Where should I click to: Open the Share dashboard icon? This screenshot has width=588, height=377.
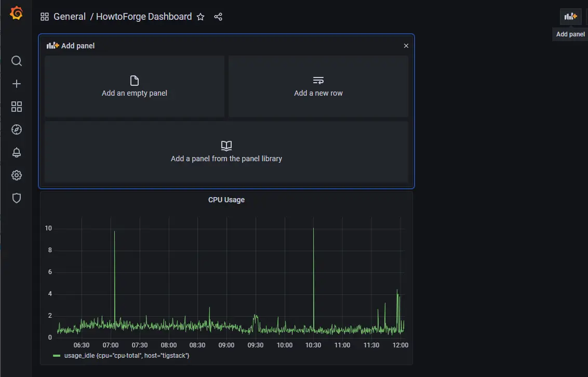[218, 17]
